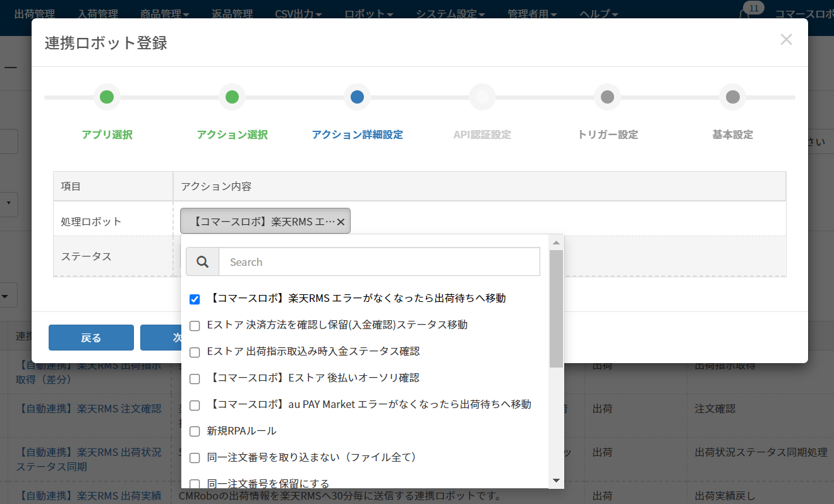834x504 pixels.
Task: Open the ヘルプ dropdown menu
Action: point(598,14)
